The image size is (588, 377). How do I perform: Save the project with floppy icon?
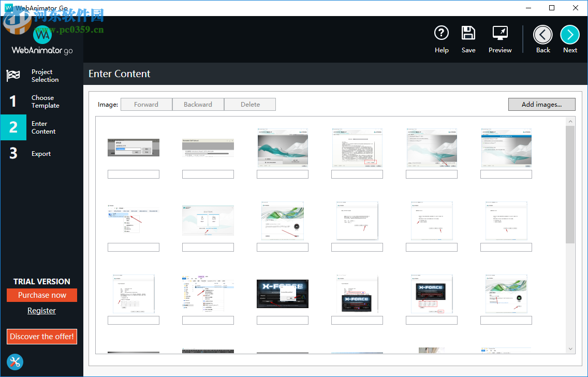tap(468, 33)
